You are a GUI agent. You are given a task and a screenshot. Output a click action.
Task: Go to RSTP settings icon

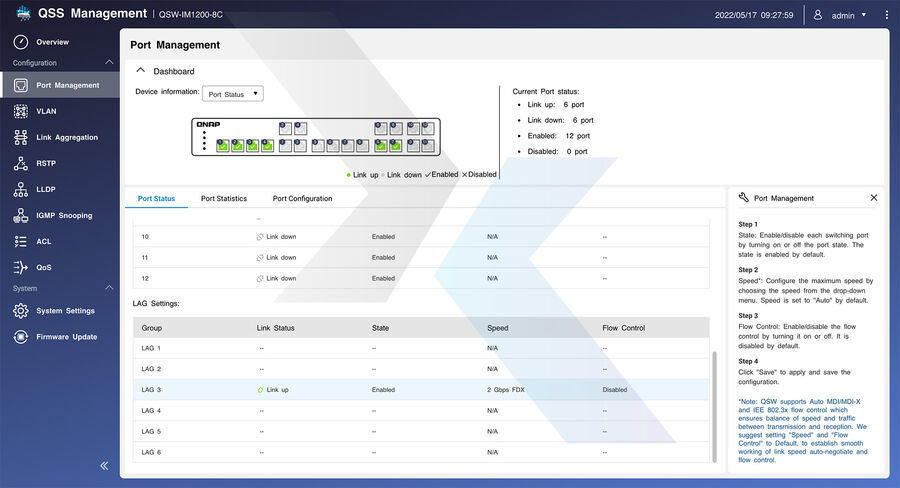point(21,163)
